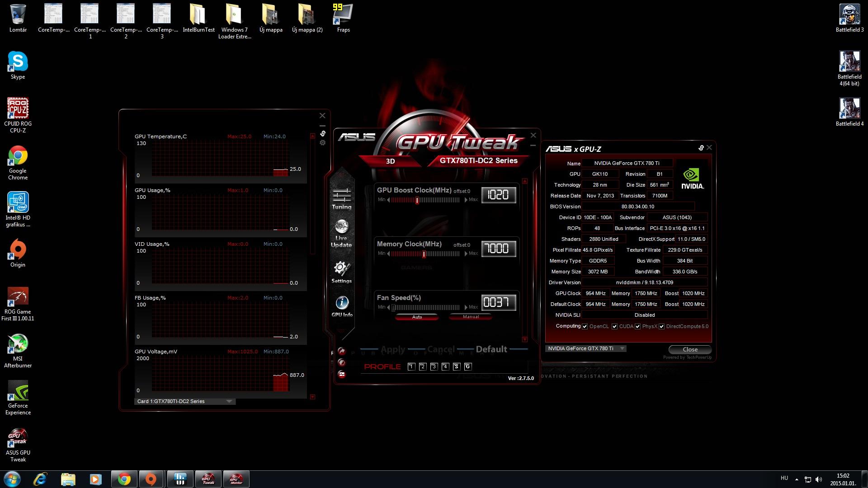868x488 pixels.
Task: Open Battlefield 3 desktop shortcut
Action: pyautogui.click(x=849, y=18)
